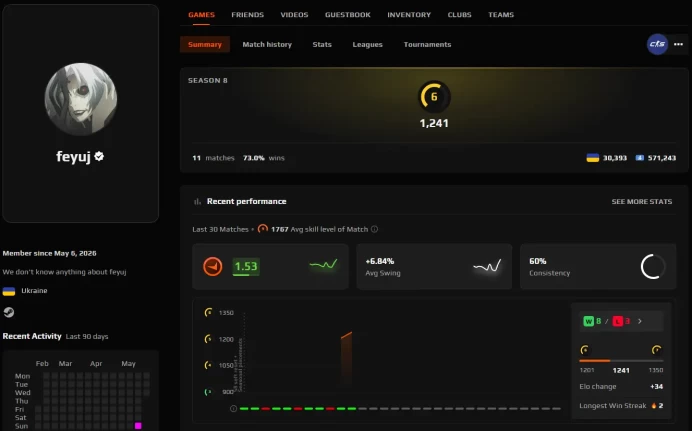Click the first green match result marker
The image size is (692, 431).
coord(244,409)
